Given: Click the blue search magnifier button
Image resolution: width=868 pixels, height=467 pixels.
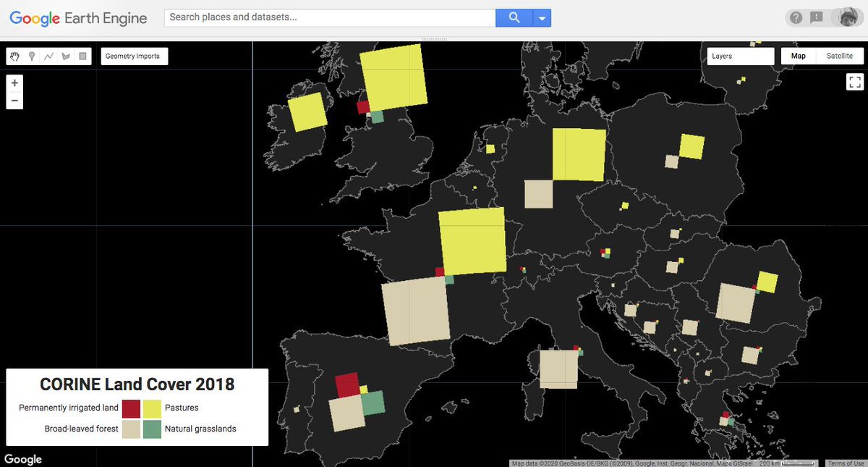Looking at the screenshot, I should coord(514,18).
